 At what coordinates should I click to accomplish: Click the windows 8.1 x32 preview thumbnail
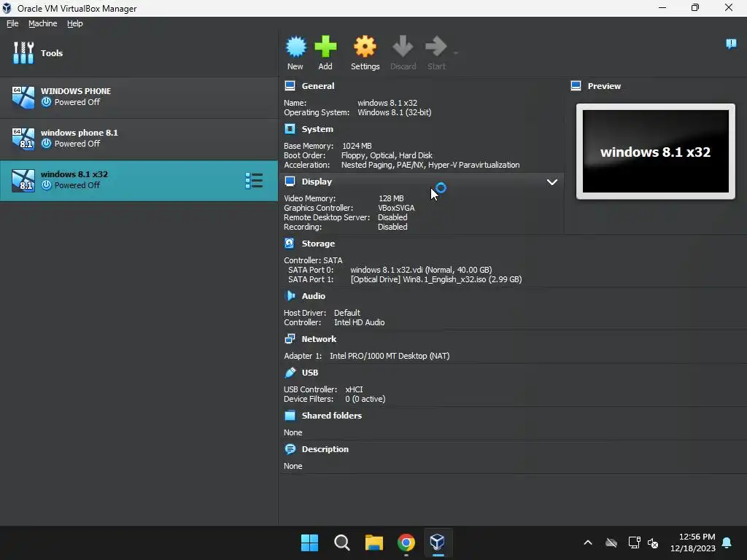point(656,152)
